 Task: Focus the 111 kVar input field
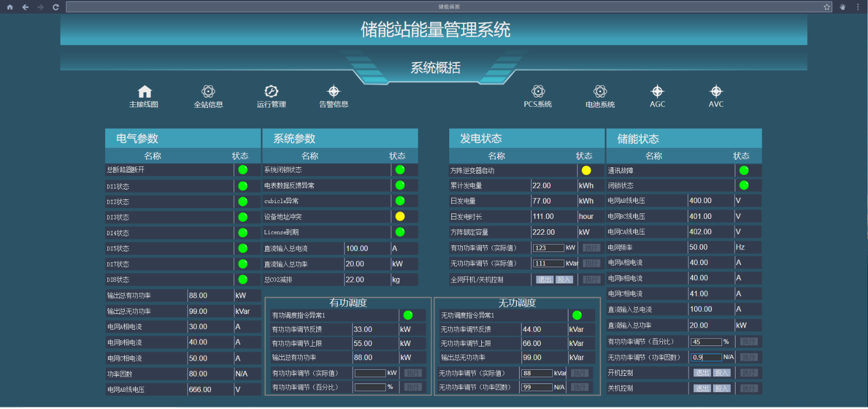point(548,263)
